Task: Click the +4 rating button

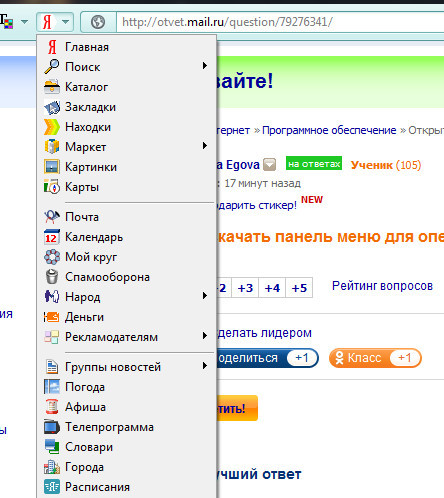Action: [x=272, y=288]
